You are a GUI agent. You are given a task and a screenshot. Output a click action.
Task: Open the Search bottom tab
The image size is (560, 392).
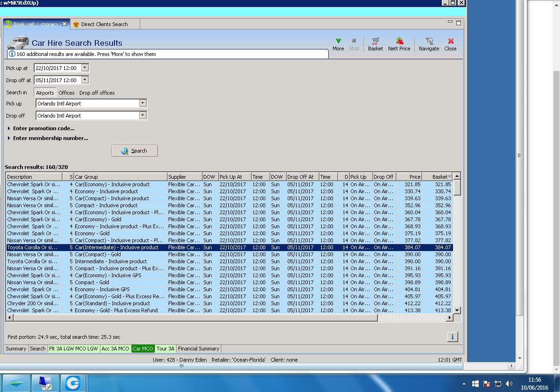pyautogui.click(x=37, y=349)
